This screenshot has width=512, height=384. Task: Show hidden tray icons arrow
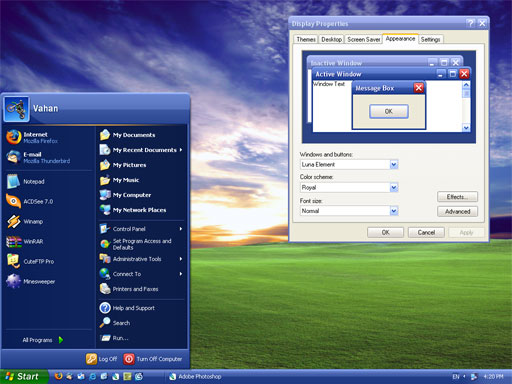(x=464, y=377)
